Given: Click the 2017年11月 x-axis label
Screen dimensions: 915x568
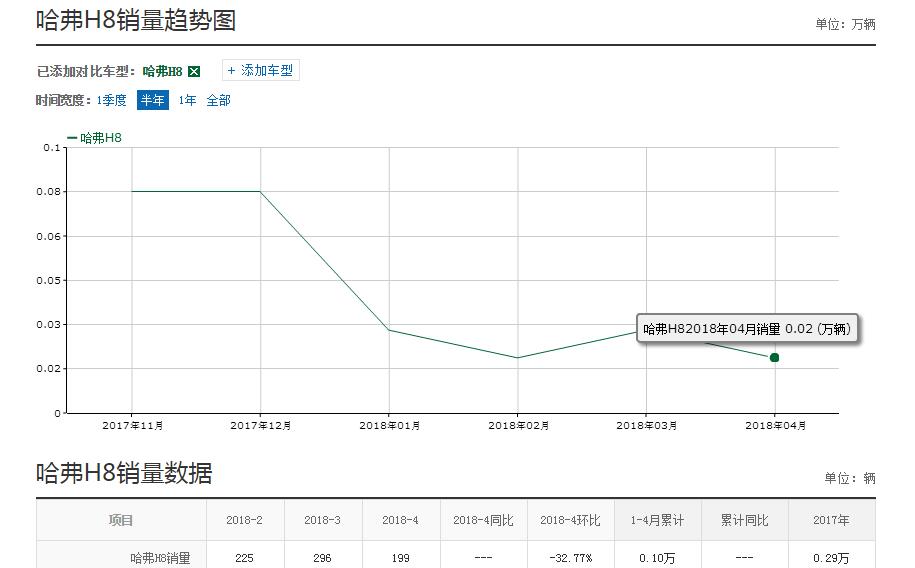Looking at the screenshot, I should [x=132, y=426].
